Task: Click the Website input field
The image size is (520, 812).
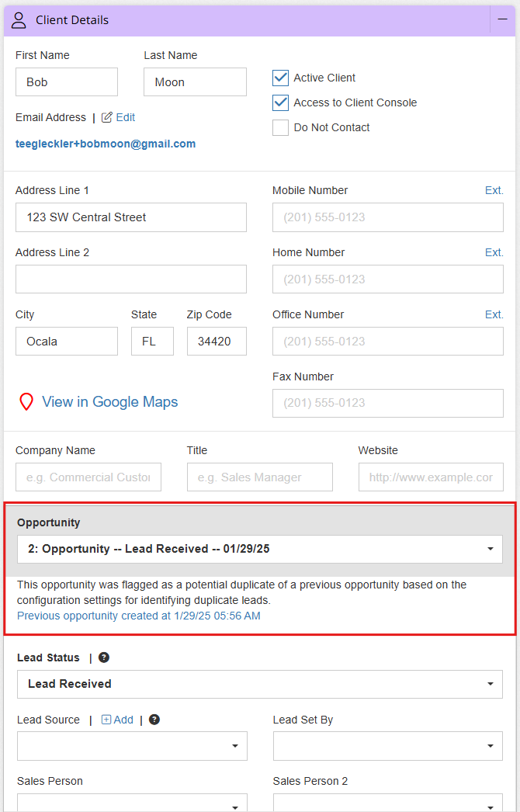Action: tap(430, 477)
